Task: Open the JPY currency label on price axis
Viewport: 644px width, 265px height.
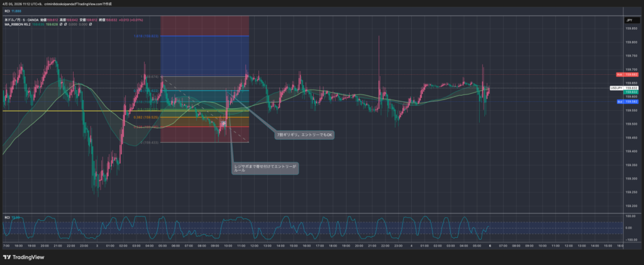Action: click(628, 21)
